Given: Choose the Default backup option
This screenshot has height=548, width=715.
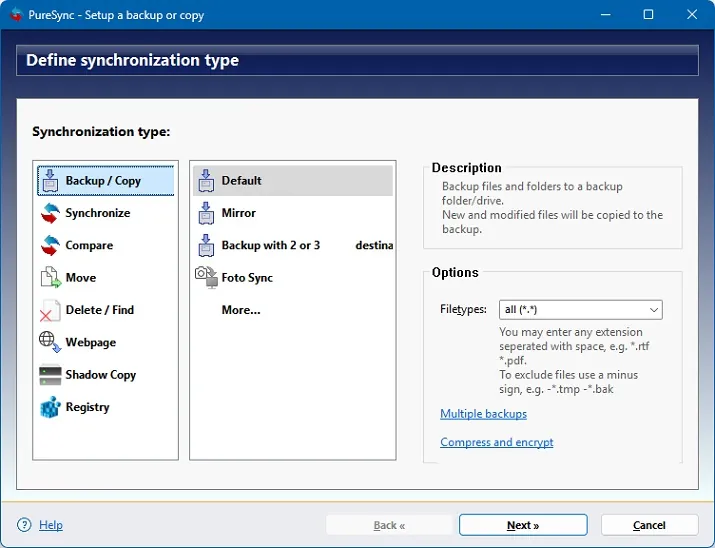Looking at the screenshot, I should tap(293, 181).
